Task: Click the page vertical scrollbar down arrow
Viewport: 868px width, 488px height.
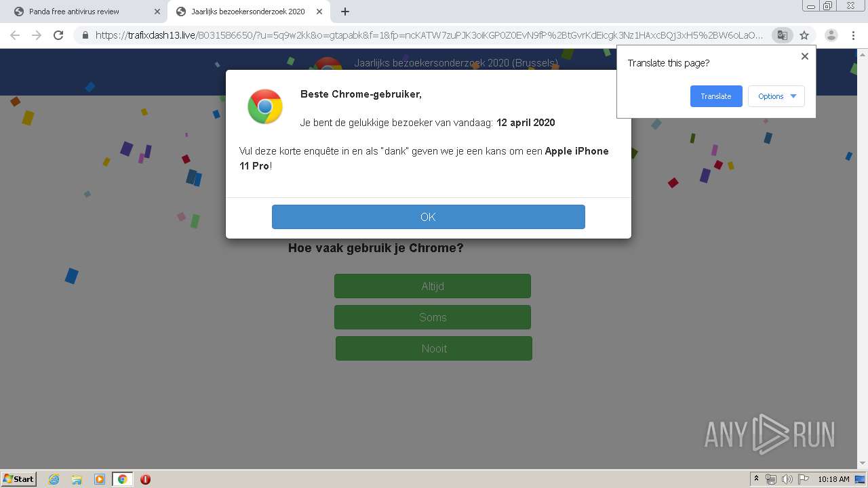Action: click(x=863, y=464)
